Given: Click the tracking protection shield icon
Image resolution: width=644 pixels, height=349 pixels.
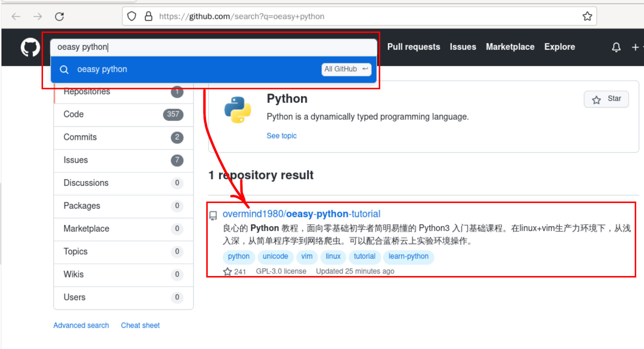Looking at the screenshot, I should coord(132,16).
